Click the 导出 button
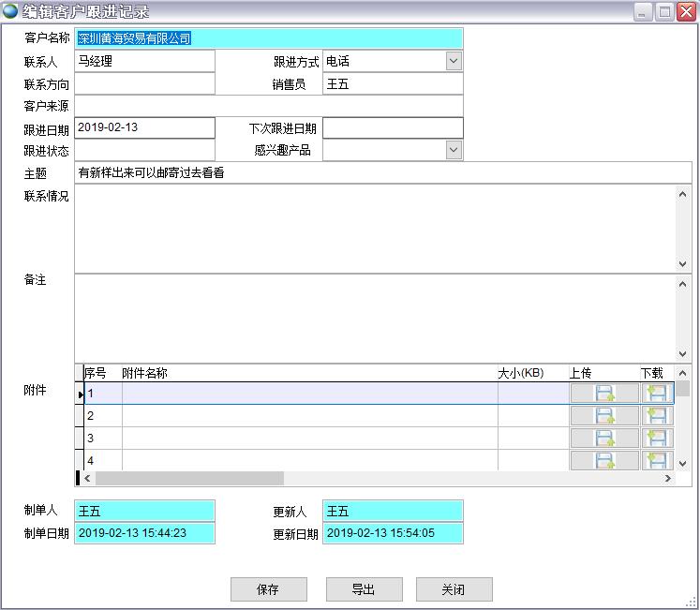This screenshot has width=700, height=610. coord(364,589)
